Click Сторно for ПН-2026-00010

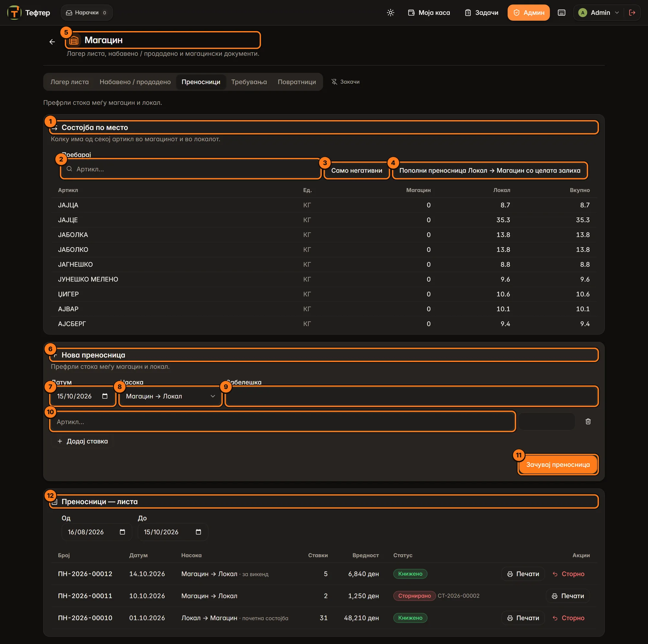tap(568, 618)
